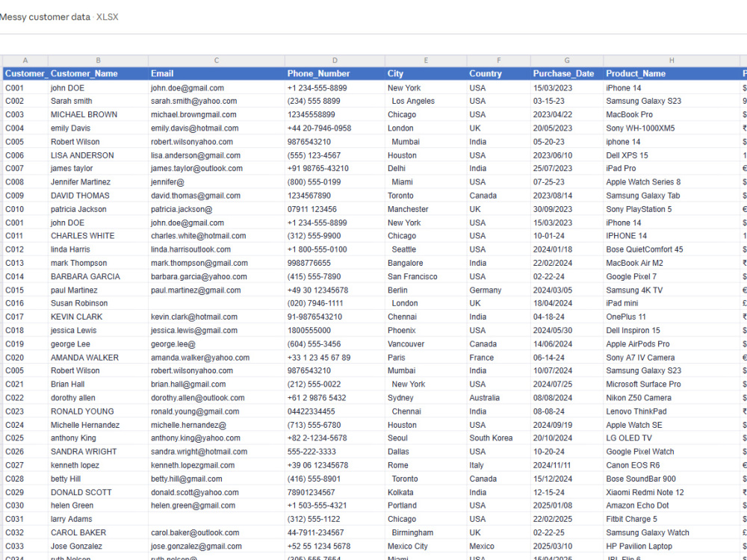Select product 'Dell Inspiron 15'

point(672,331)
